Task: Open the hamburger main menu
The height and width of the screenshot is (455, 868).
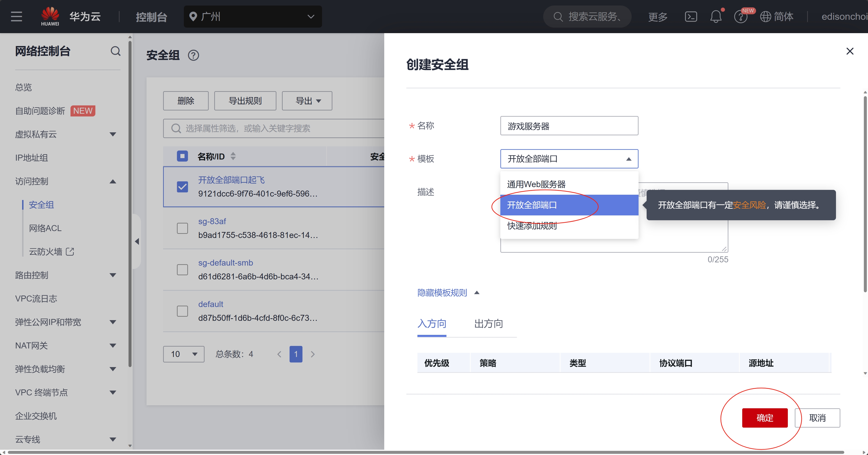Action: [x=17, y=17]
